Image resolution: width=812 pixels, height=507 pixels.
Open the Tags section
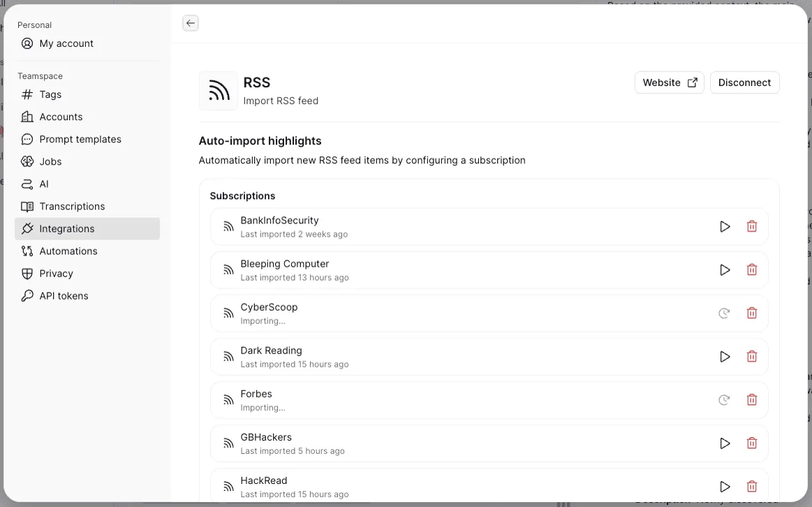pyautogui.click(x=87, y=94)
